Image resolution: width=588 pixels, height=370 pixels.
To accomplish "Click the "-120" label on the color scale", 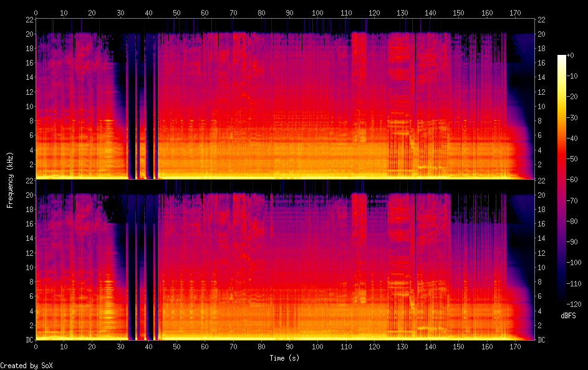I will pos(574,304).
